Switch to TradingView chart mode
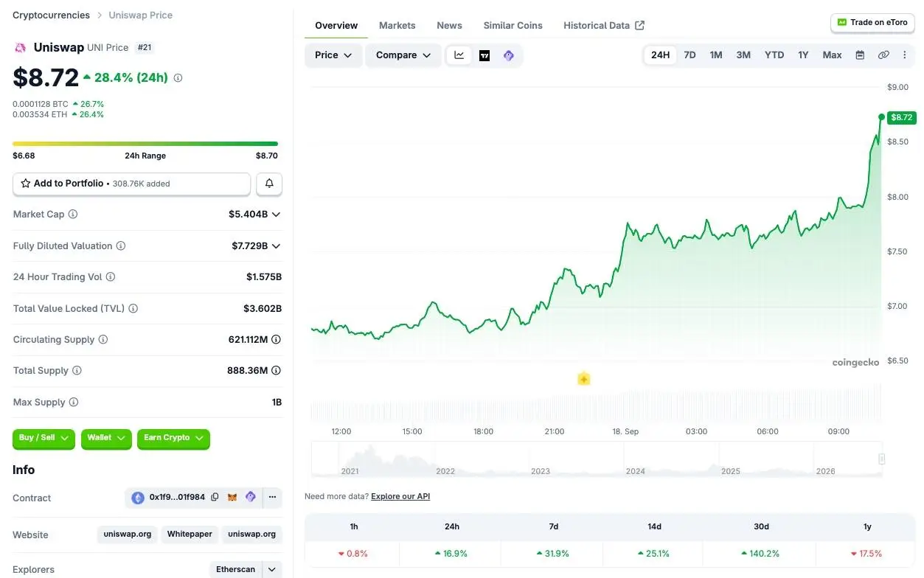The width and height of the screenshot is (924, 578). tap(484, 55)
